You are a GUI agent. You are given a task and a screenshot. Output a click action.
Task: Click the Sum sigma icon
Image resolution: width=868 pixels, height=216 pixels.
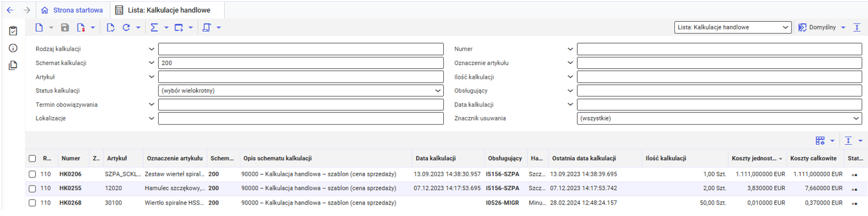coord(153,27)
